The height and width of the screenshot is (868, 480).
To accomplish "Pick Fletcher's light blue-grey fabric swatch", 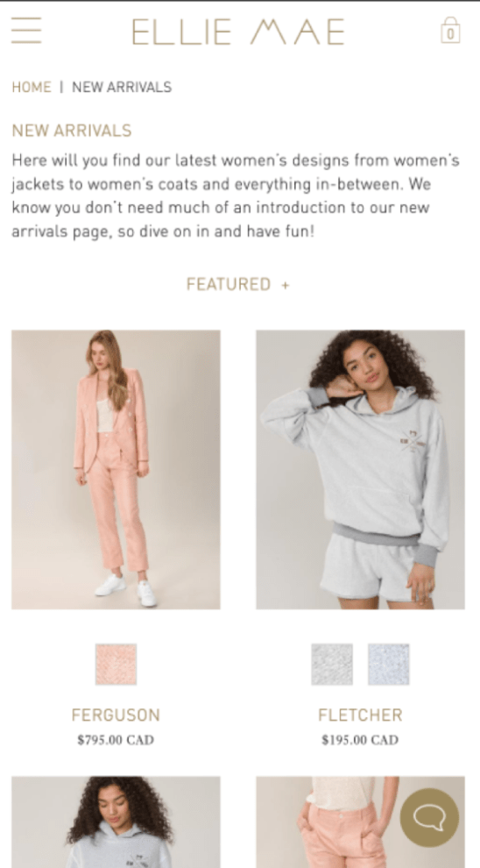I will pyautogui.click(x=389, y=665).
